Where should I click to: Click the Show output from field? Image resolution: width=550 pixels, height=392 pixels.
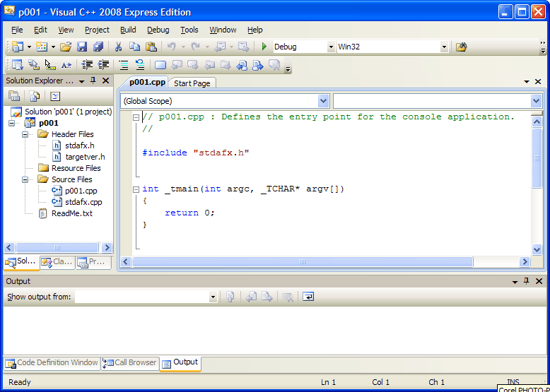click(x=146, y=297)
